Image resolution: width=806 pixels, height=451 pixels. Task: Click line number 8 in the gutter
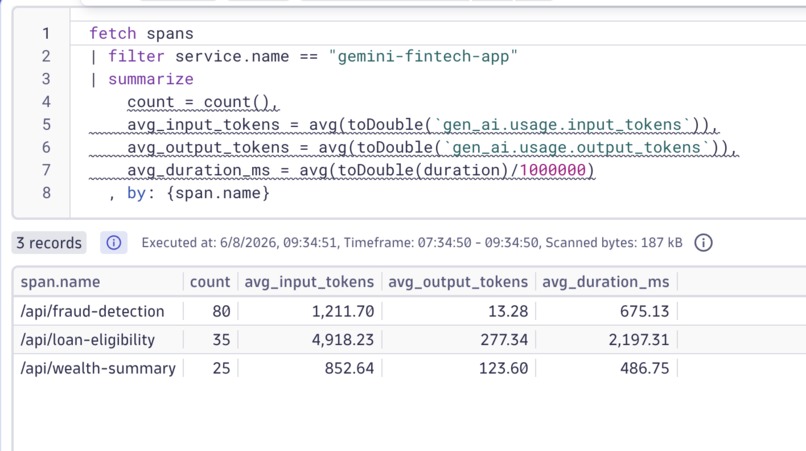pos(46,193)
